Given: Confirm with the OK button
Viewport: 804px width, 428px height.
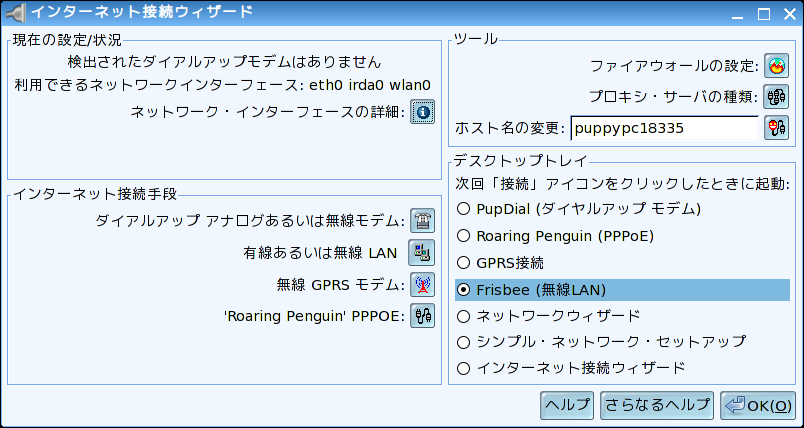Looking at the screenshot, I should click(758, 405).
